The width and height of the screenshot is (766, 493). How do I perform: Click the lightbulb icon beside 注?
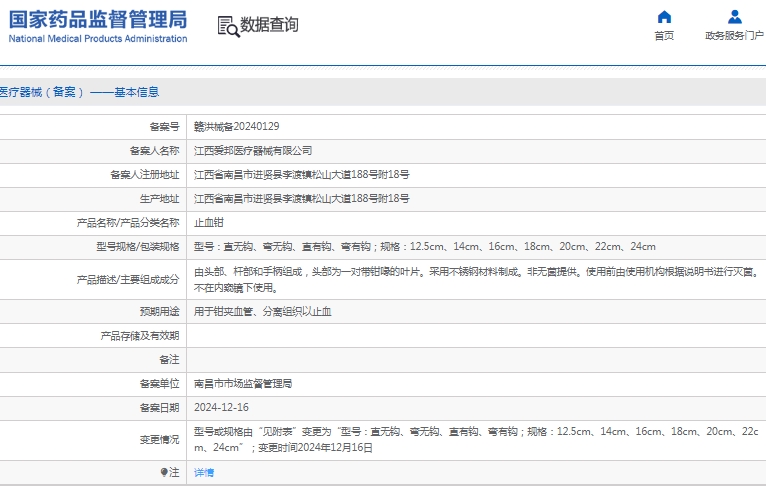coord(164,472)
